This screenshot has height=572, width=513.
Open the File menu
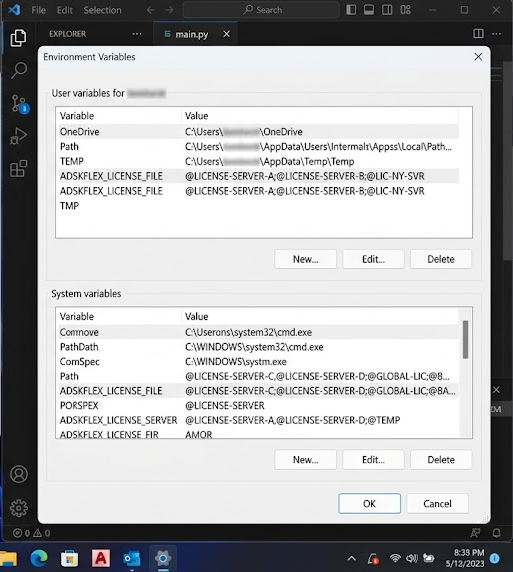tap(38, 10)
